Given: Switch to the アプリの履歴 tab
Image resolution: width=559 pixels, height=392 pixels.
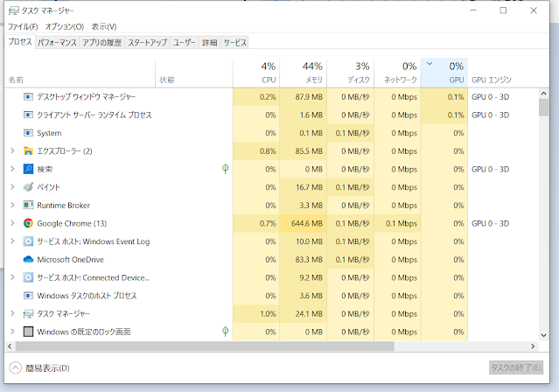Looking at the screenshot, I should pos(102,43).
